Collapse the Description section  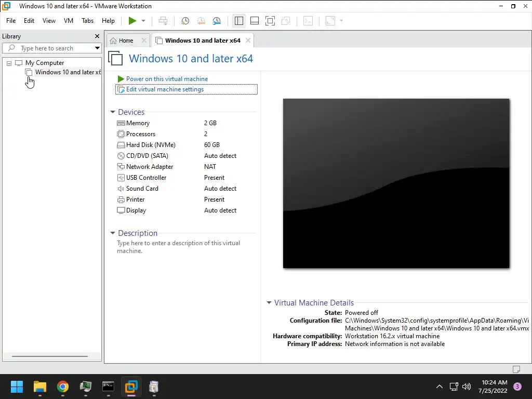click(x=113, y=233)
